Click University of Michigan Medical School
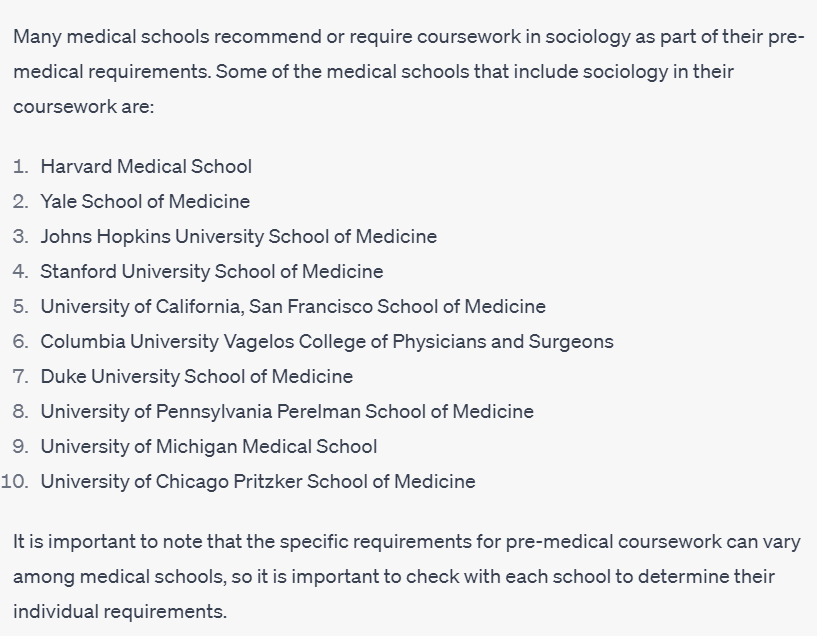The height and width of the screenshot is (636, 817). [208, 446]
